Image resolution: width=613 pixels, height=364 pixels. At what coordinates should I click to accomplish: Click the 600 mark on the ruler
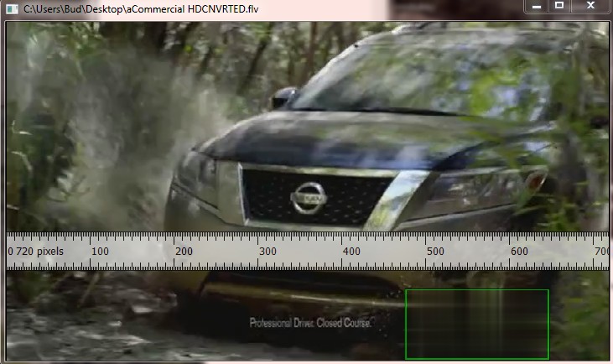[x=519, y=252]
